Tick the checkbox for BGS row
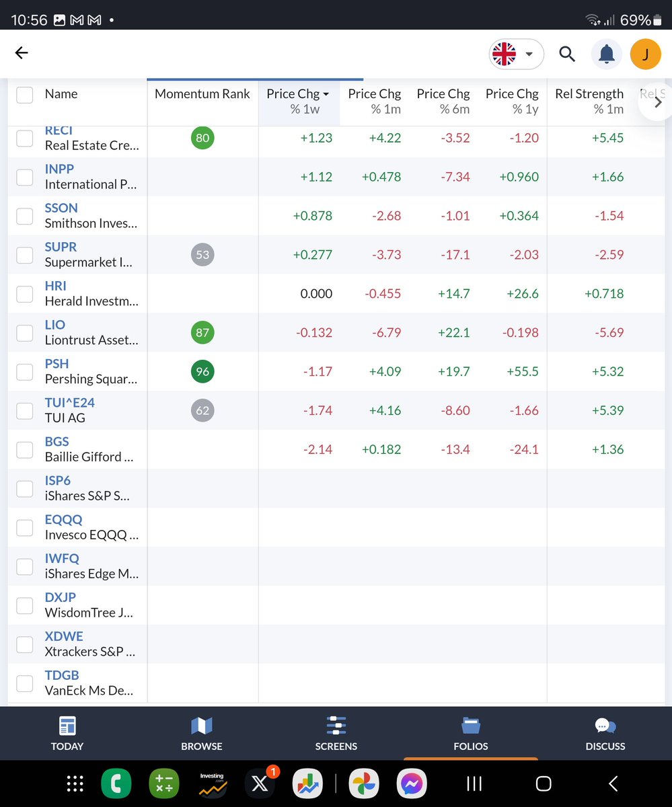Image resolution: width=672 pixels, height=807 pixels. [25, 449]
